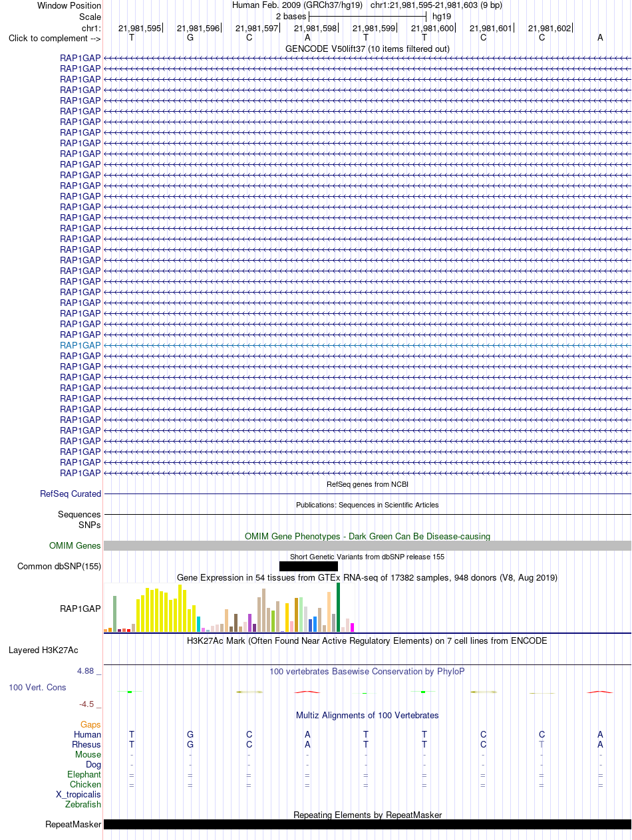
Task: Click 'RefSeq genes from NCBI' track title
Action: click(x=367, y=484)
